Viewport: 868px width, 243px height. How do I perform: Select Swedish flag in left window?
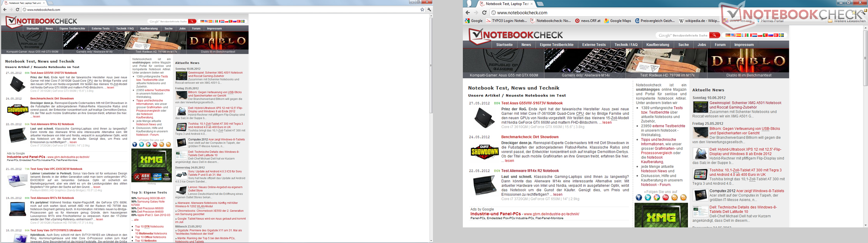(243, 21)
